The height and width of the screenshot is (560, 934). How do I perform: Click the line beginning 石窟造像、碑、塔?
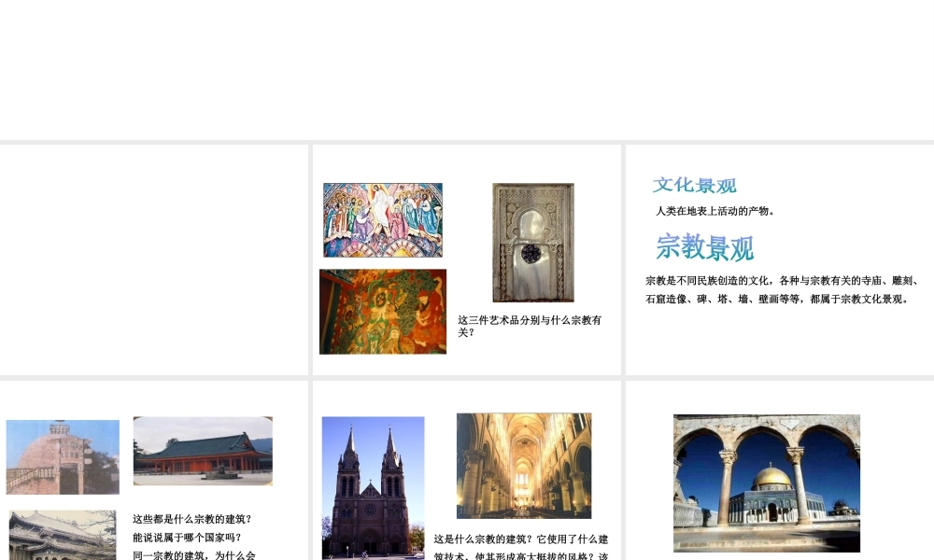click(777, 299)
